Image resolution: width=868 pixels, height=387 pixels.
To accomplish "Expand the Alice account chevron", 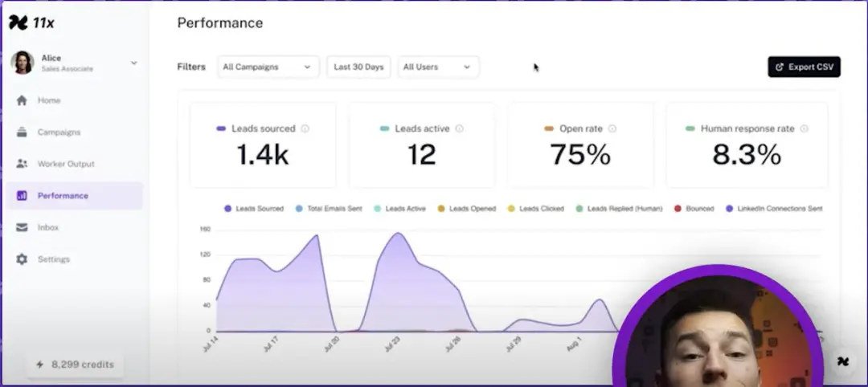I will coord(134,63).
